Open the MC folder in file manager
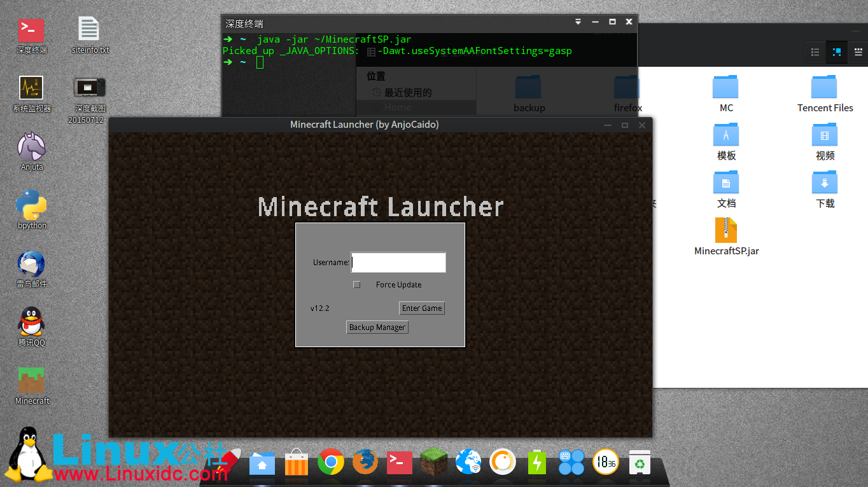Viewport: 868px width, 487px height. pos(726,93)
